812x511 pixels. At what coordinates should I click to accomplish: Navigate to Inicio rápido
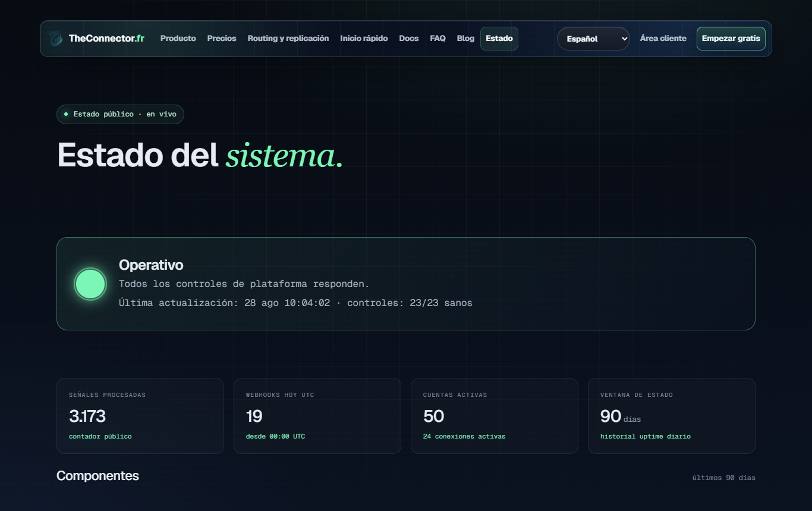pos(364,39)
